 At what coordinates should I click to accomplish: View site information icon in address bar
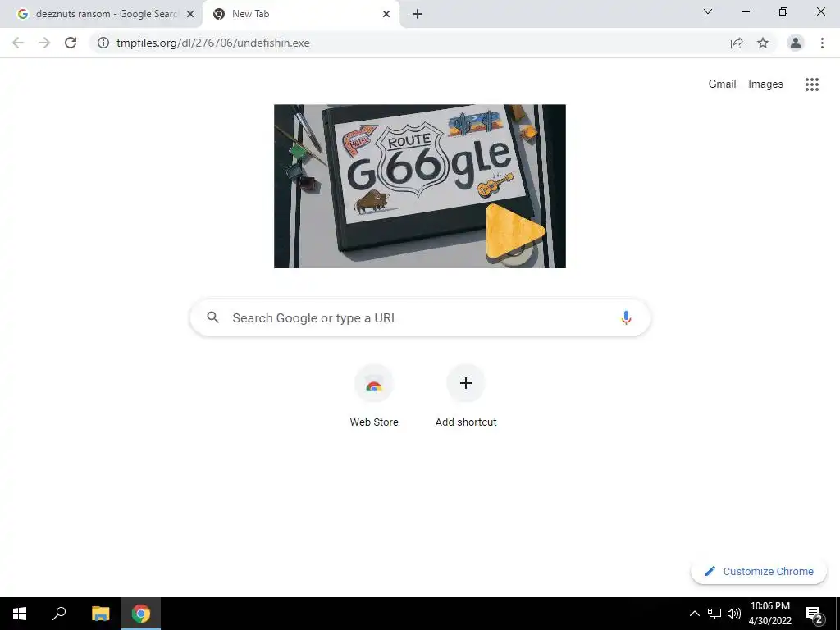(103, 43)
